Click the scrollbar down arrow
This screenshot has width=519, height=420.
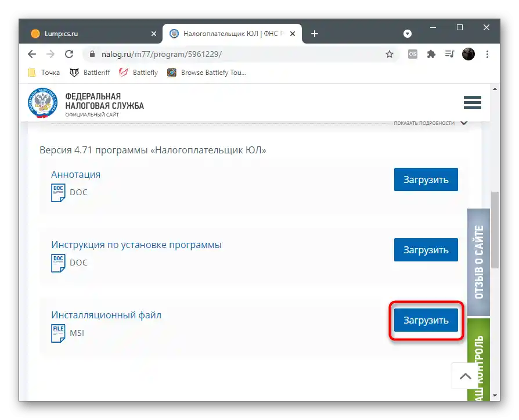click(x=495, y=396)
